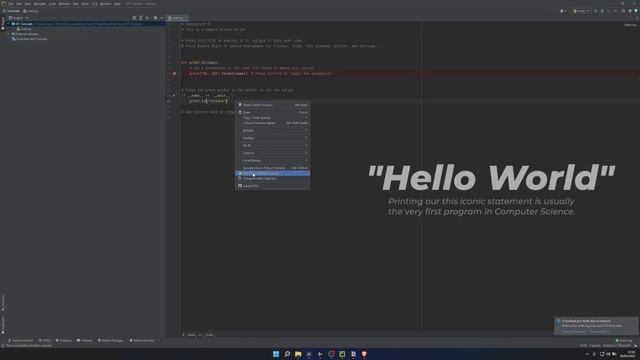
Task: Click the Run button in the top toolbar
Action: click(x=596, y=11)
